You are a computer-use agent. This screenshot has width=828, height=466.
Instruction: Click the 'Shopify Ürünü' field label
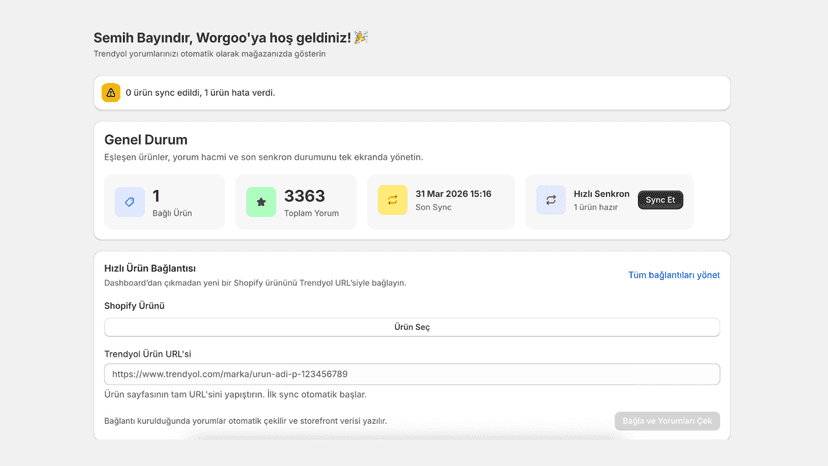click(x=134, y=306)
